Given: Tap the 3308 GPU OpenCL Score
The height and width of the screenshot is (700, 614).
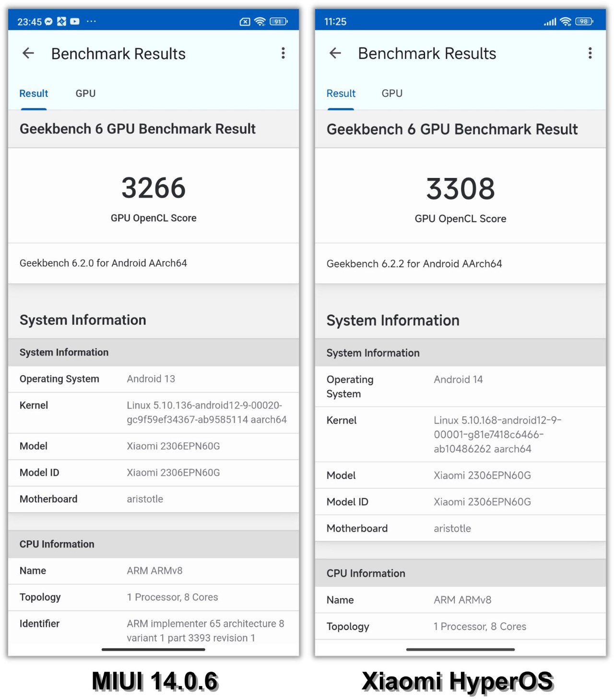Looking at the screenshot, I should point(460,189).
